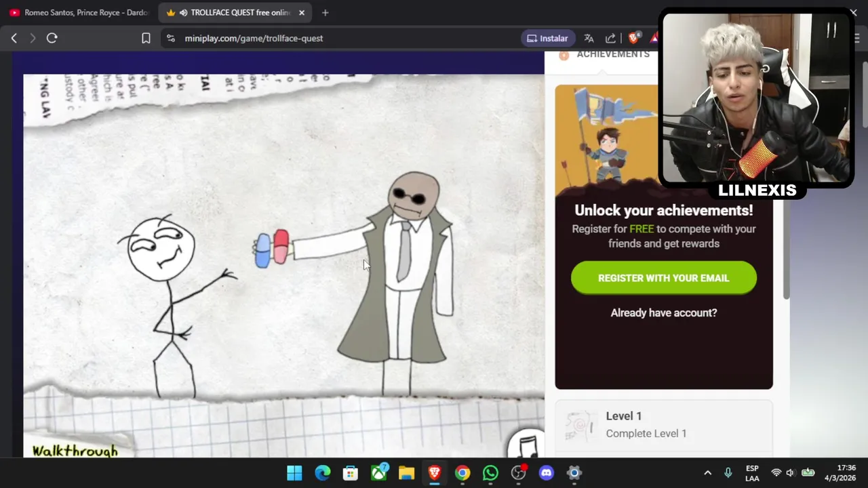
Task: Toggle the game music note button
Action: click(x=527, y=444)
